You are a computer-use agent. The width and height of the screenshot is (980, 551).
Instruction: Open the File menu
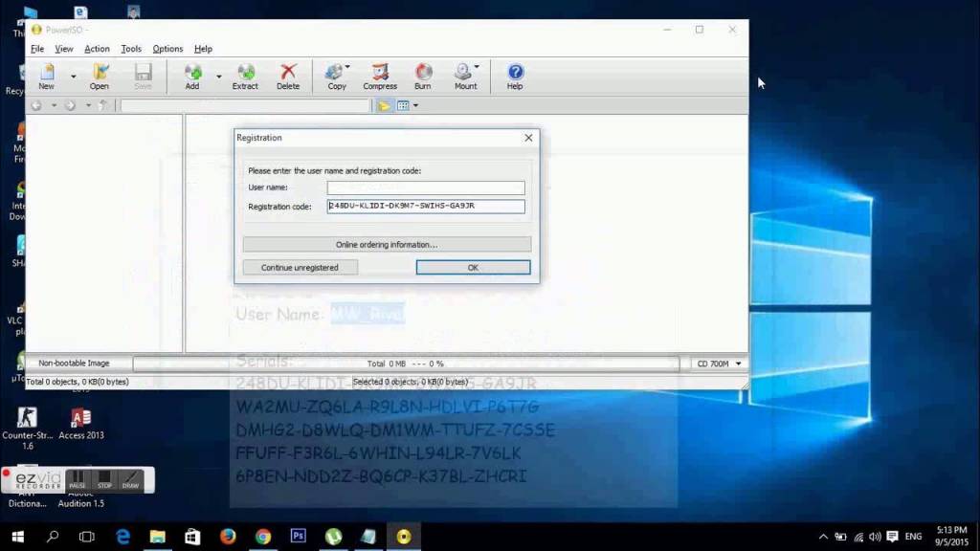[37, 49]
